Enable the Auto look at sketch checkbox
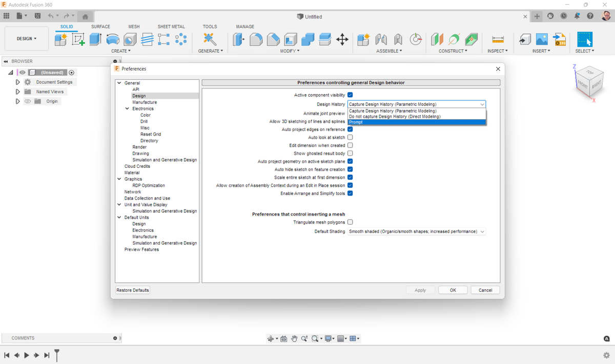The image size is (615, 364). [x=350, y=138]
